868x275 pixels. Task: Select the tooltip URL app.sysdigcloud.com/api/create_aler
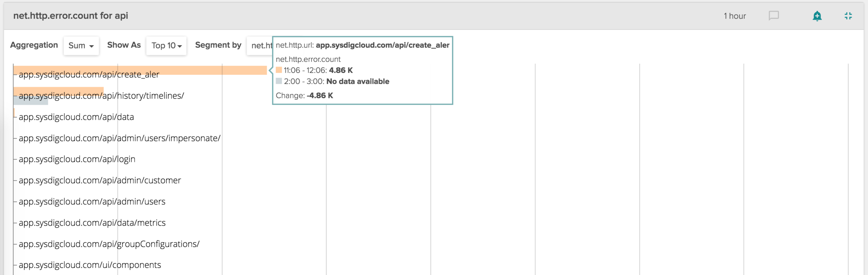pyautogui.click(x=383, y=45)
